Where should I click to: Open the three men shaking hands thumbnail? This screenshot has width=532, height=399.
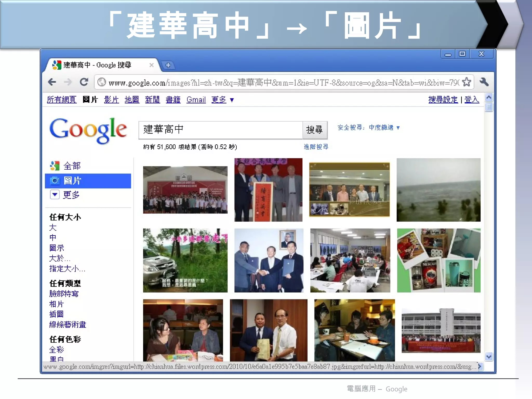[x=269, y=260]
